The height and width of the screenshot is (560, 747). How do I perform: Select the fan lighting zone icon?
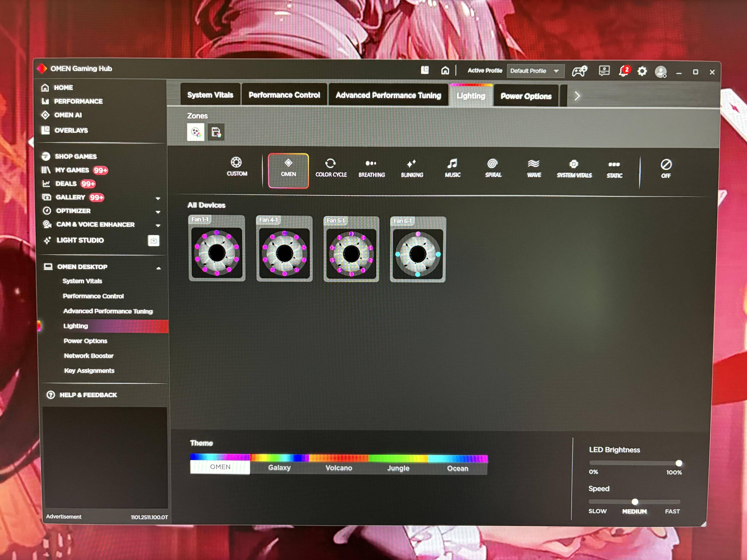(196, 132)
